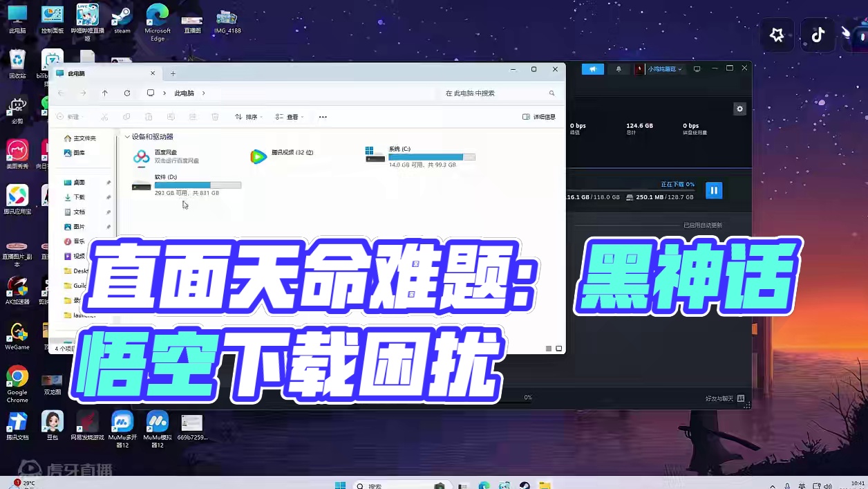The height and width of the screenshot is (489, 868).
Task: Unpin 桌面 from quick access
Action: [x=108, y=181]
